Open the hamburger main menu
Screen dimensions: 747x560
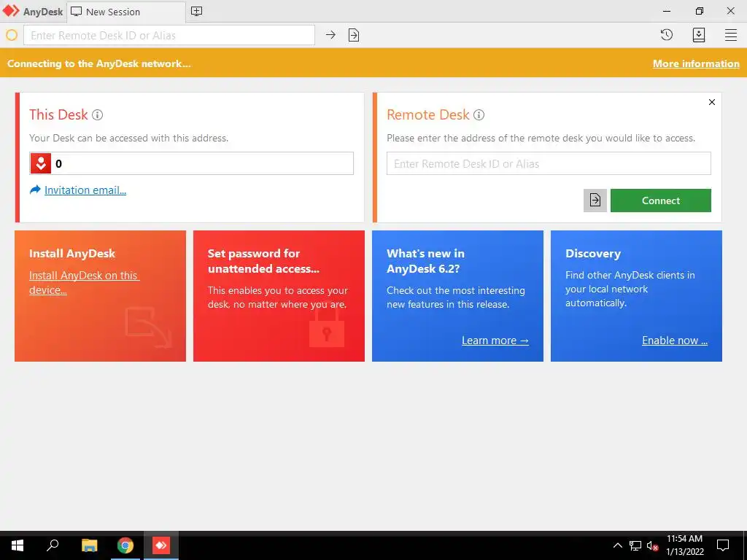click(731, 35)
